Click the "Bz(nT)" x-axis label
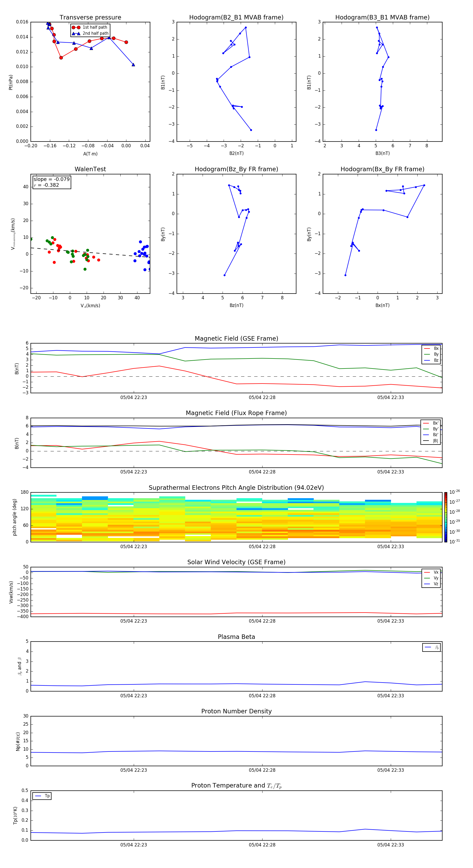Viewport: 473px width, 868px height. pyautogui.click(x=236, y=305)
